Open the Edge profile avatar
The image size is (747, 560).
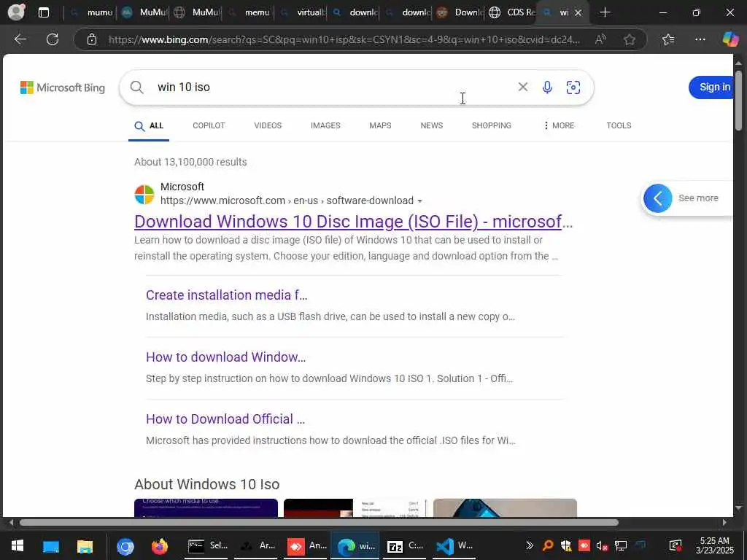[16, 12]
